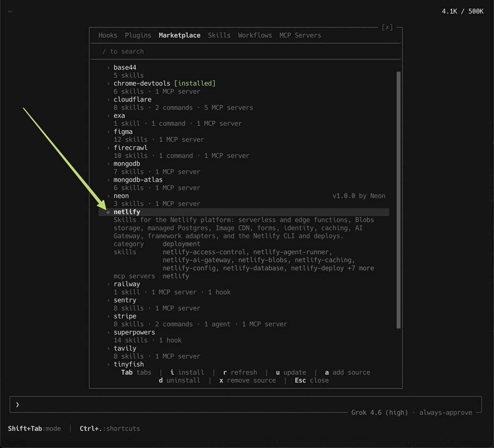Select the exa plugin name

pos(119,116)
